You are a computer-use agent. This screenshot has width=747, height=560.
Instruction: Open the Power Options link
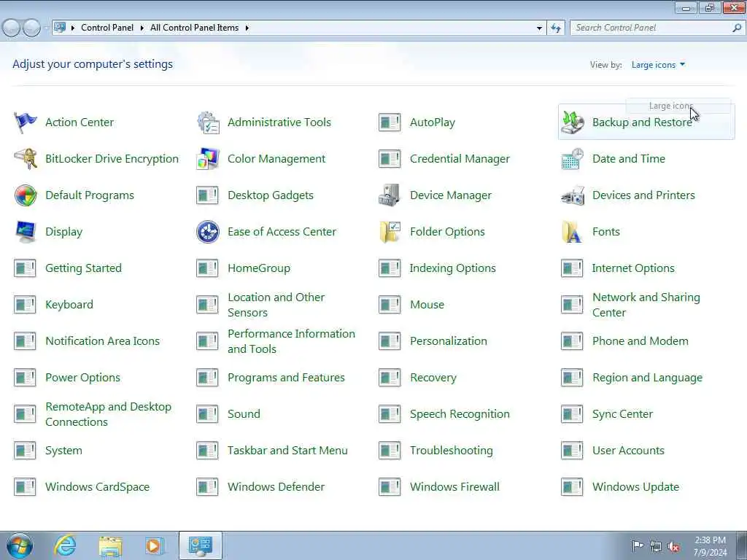point(82,378)
